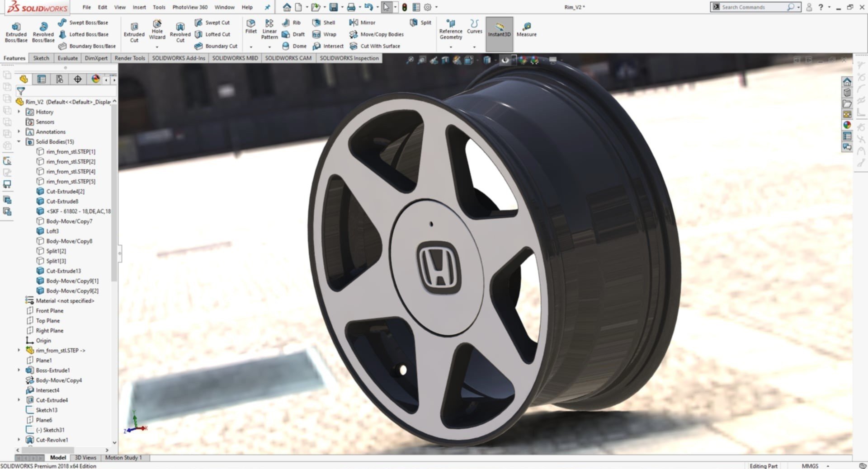Screen dimensions: 868x469
Task: Select the Extruded Boss/Base tool
Action: click(x=16, y=33)
